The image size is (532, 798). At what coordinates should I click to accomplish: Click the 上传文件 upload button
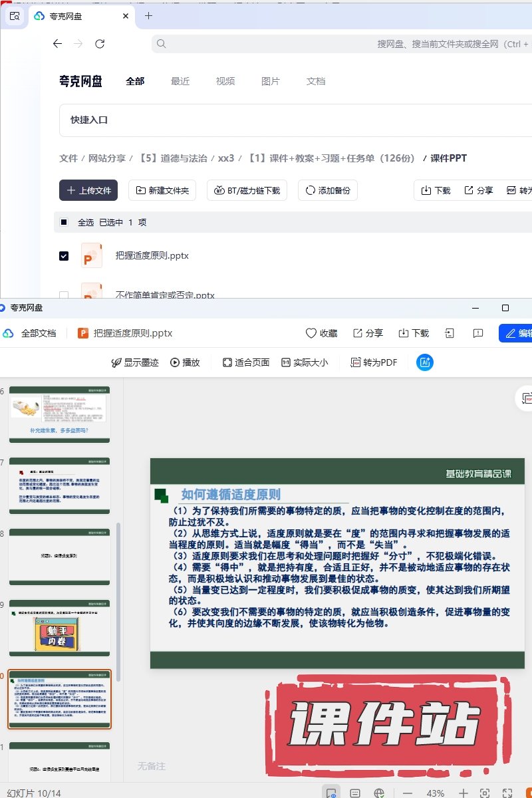(88, 190)
